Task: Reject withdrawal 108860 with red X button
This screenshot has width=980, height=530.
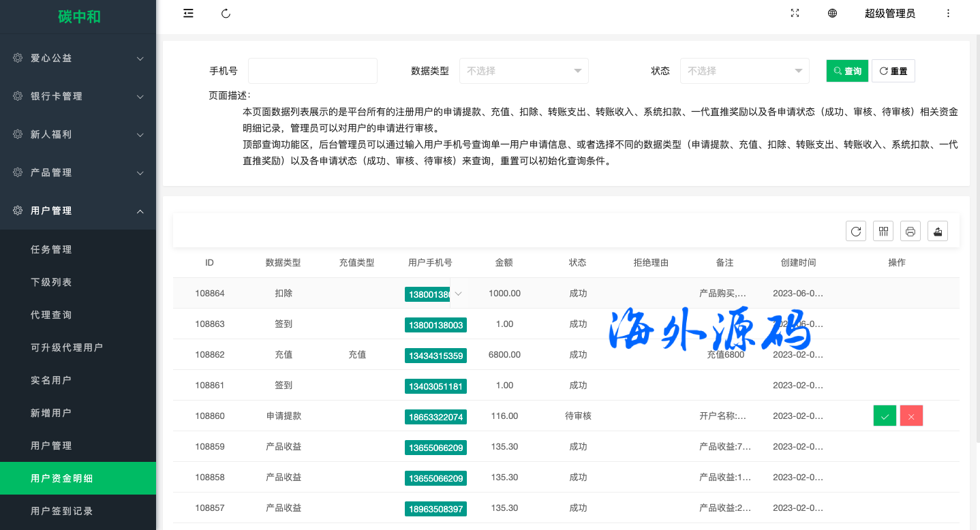Action: point(911,416)
